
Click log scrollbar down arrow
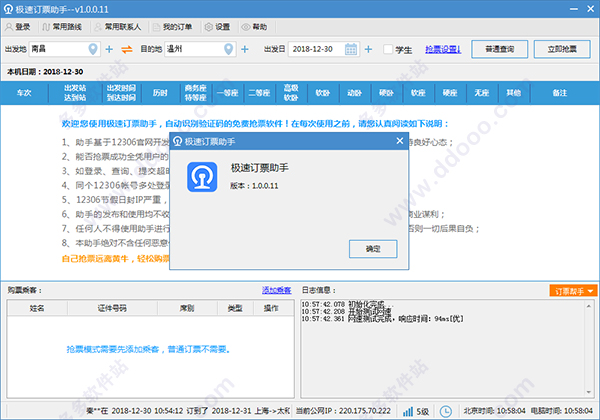[589, 392]
